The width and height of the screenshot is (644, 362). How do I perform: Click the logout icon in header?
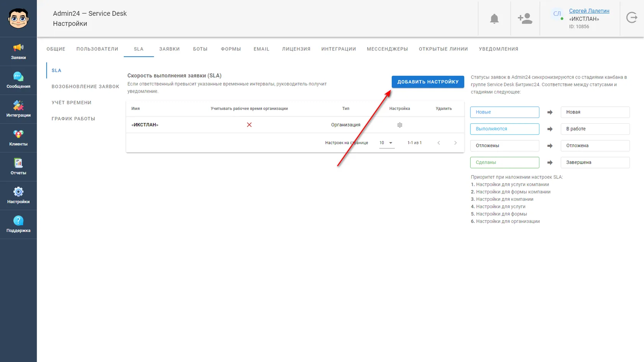632,18
